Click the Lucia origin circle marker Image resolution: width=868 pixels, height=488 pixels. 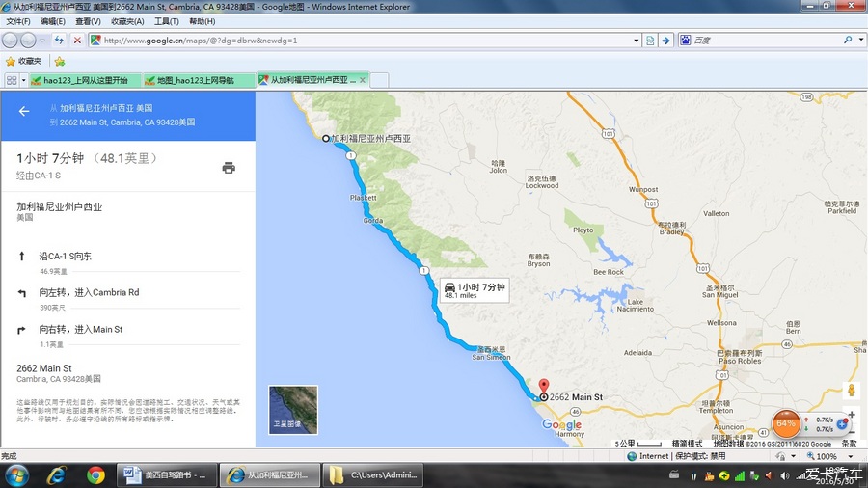[326, 138]
